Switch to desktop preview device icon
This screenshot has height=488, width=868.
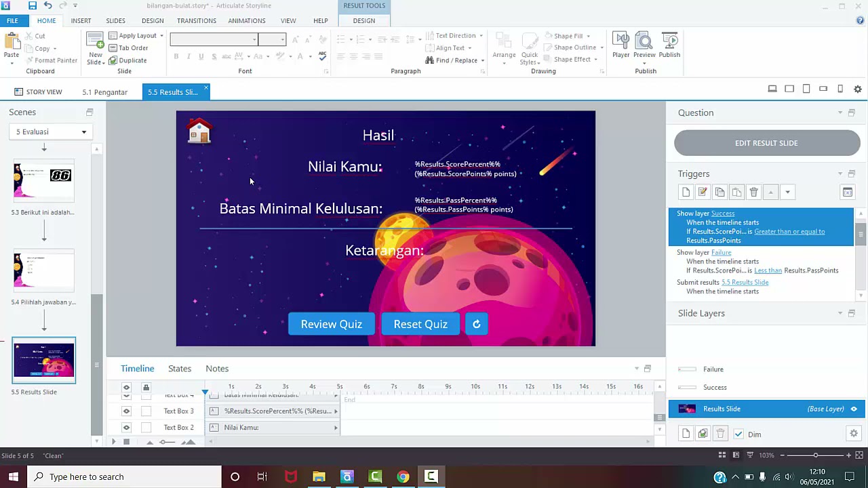point(772,89)
